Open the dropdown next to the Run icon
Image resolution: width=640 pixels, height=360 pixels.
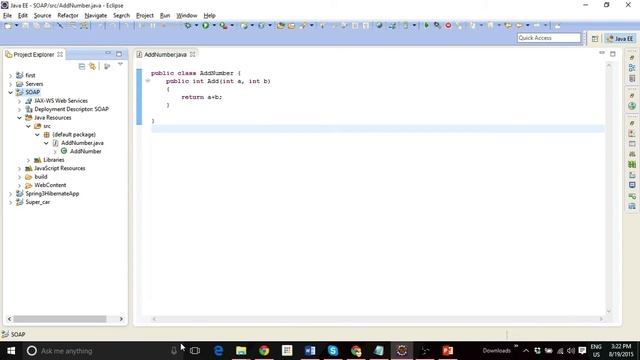214,25
